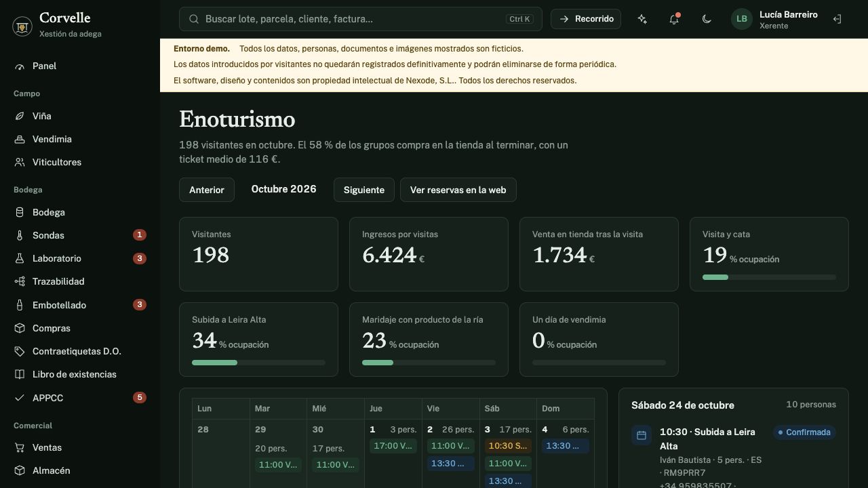
Task: Click the Viña leaf icon
Action: coord(20,117)
